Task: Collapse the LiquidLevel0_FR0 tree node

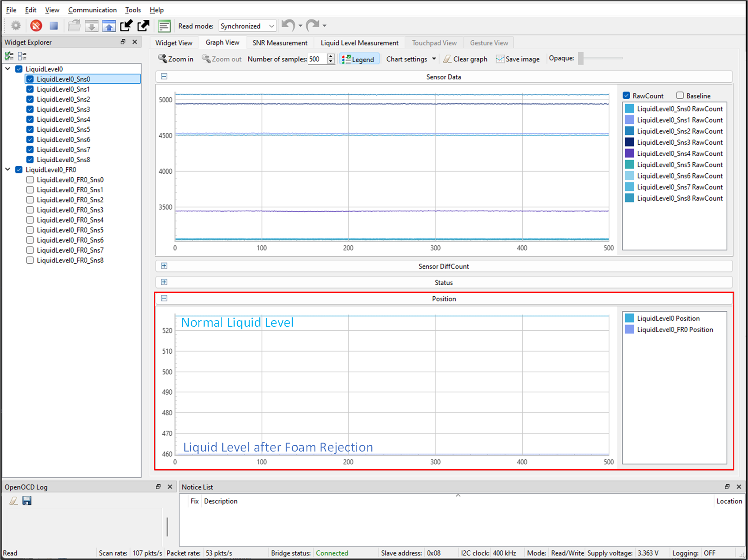Action: (x=8, y=169)
